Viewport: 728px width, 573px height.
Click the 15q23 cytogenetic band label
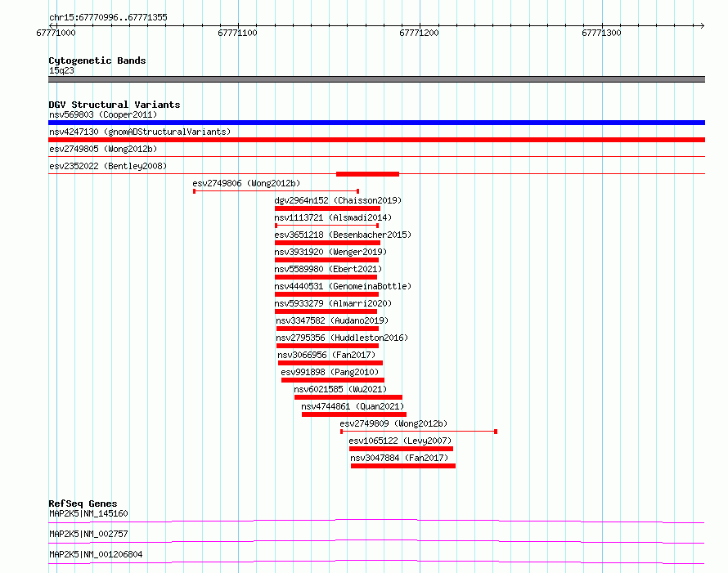[x=61, y=70]
